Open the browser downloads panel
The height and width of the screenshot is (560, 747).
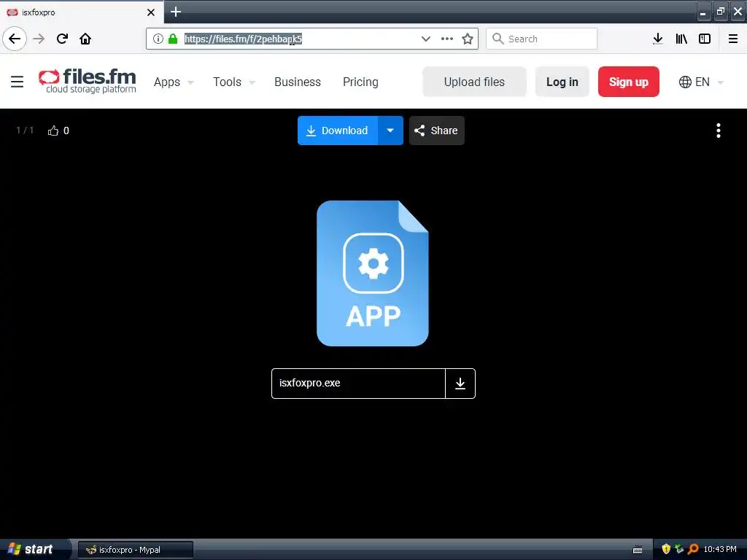coord(658,39)
